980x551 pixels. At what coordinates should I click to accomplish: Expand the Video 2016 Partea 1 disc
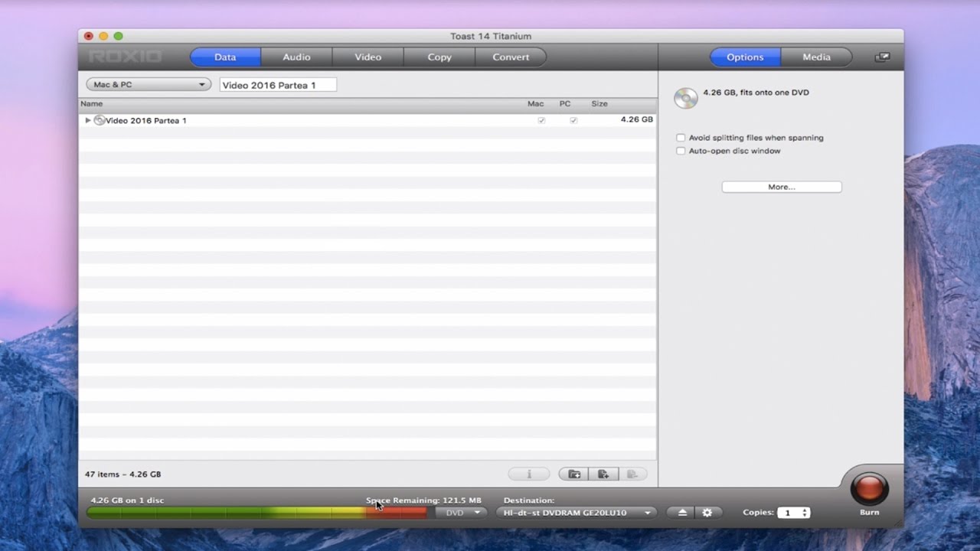pyautogui.click(x=88, y=120)
